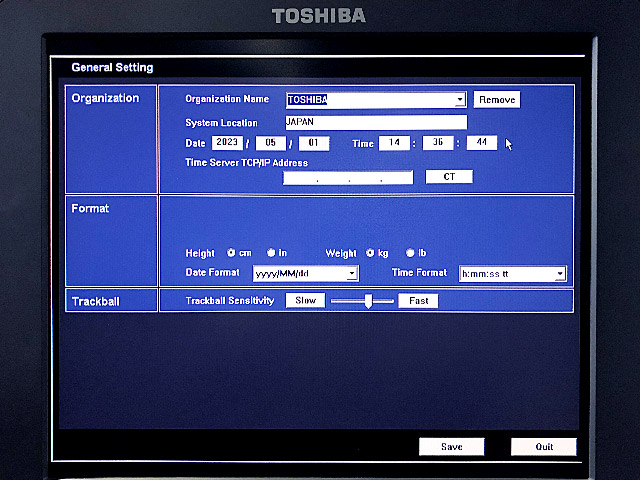Click the Date Format label

[212, 272]
